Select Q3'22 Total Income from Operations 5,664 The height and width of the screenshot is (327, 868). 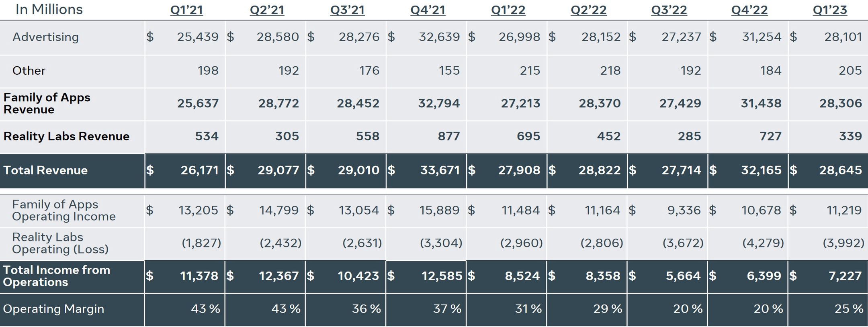(x=683, y=276)
